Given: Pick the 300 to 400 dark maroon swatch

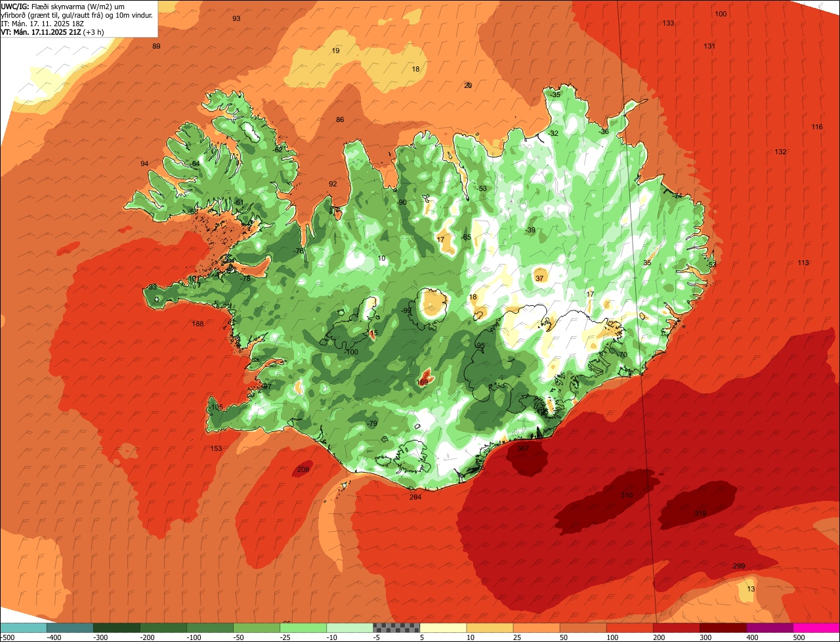Looking at the screenshot, I should 723,628.
